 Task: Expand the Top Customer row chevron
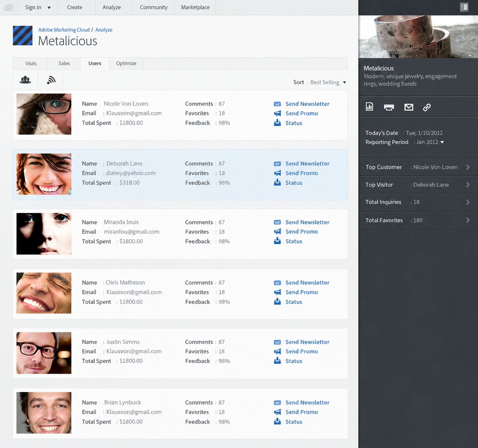[468, 167]
